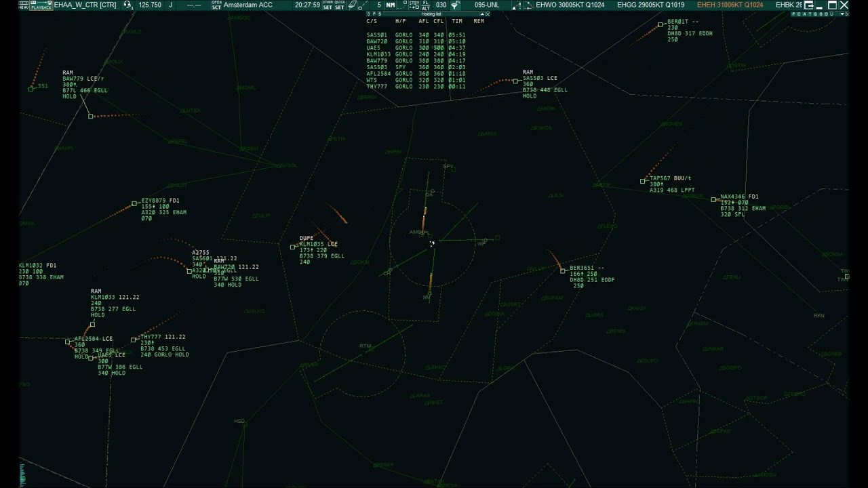The width and height of the screenshot is (868, 488).
Task: Open QUICK SET settings
Action: [340, 5]
